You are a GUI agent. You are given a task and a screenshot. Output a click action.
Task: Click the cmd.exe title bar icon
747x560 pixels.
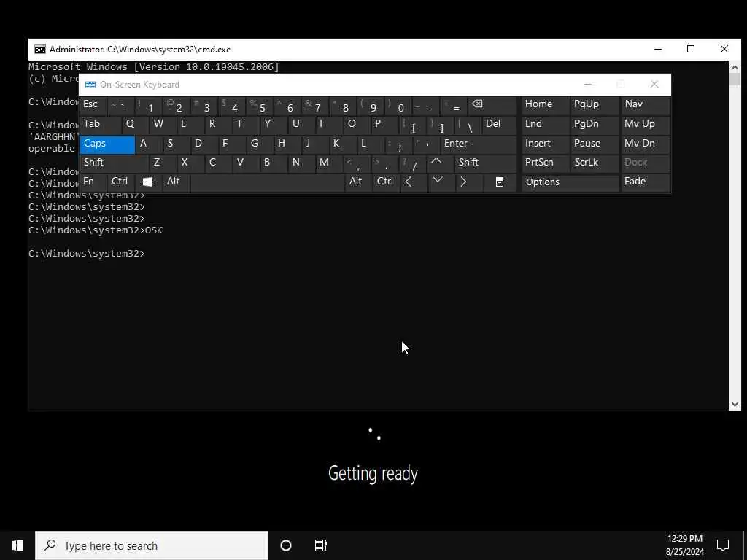40,50
